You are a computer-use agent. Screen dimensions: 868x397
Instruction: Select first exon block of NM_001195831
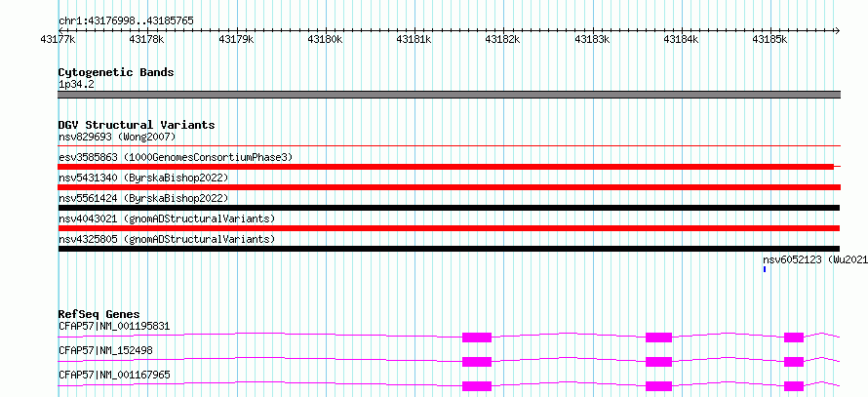tap(477, 337)
